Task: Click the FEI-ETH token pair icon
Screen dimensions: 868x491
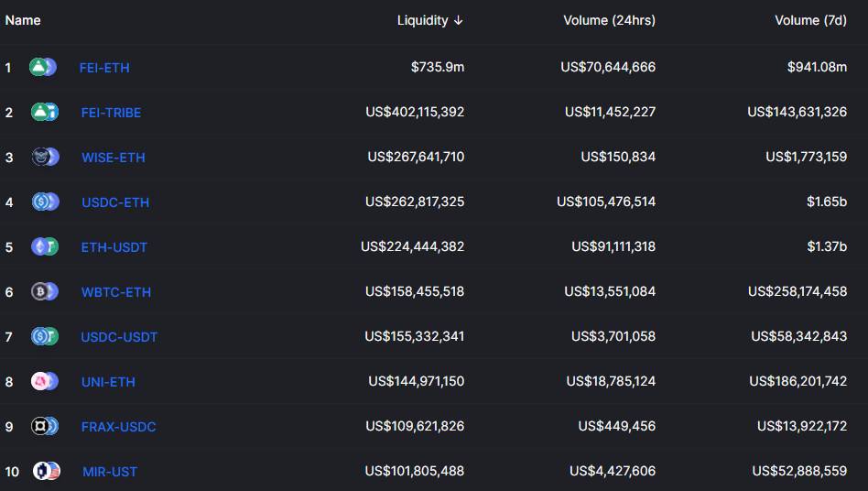Action: click(x=43, y=67)
